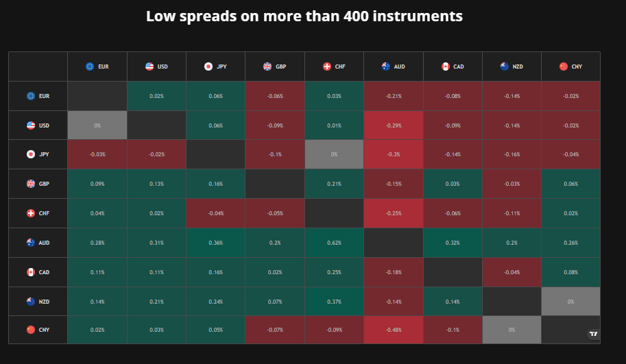
Task: Click the CAD/CHF 0.25% cell
Action: click(x=334, y=272)
